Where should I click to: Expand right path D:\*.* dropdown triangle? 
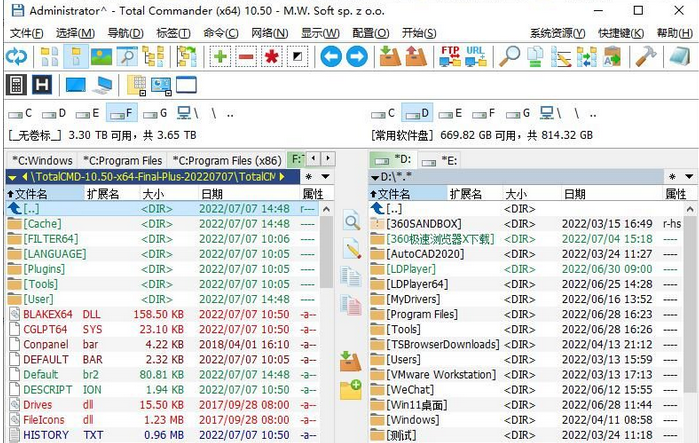point(375,178)
